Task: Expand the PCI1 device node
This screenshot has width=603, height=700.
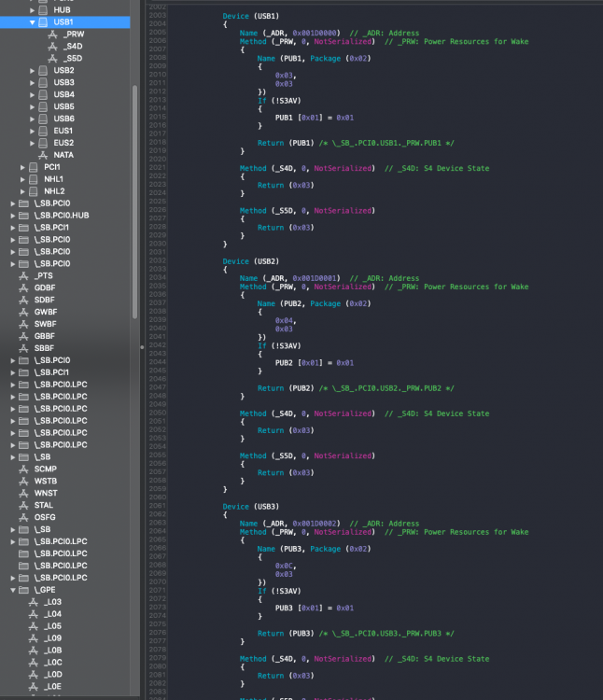Action: pyautogui.click(x=22, y=167)
